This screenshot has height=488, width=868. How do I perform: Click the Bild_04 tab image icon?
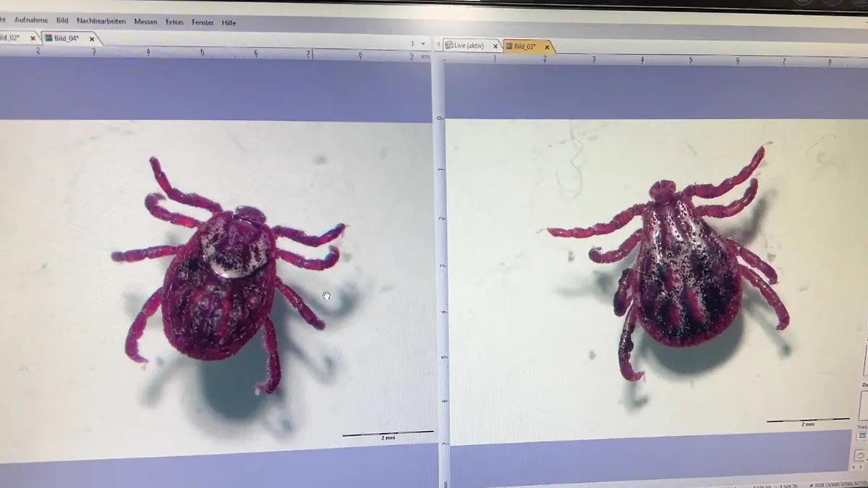48,38
